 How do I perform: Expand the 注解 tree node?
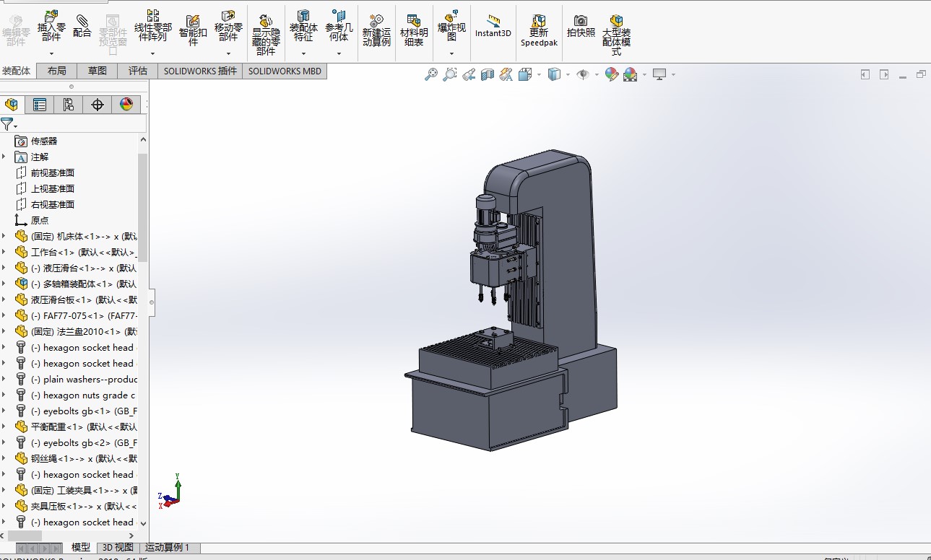click(4, 157)
